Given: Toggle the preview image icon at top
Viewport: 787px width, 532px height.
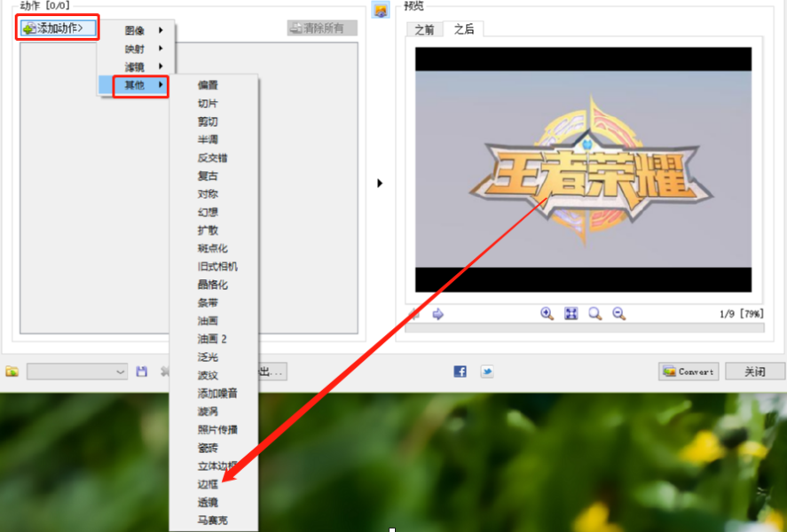Looking at the screenshot, I should [379, 11].
